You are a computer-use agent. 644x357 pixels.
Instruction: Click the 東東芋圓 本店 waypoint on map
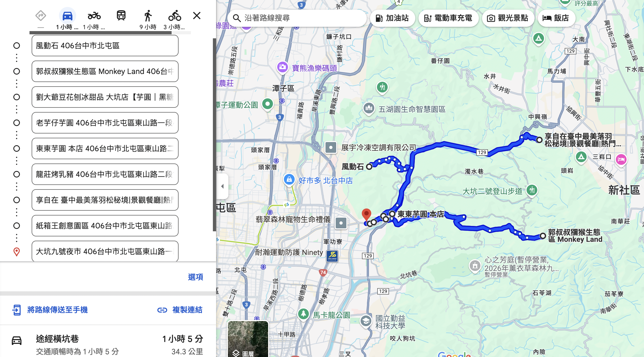point(392,214)
